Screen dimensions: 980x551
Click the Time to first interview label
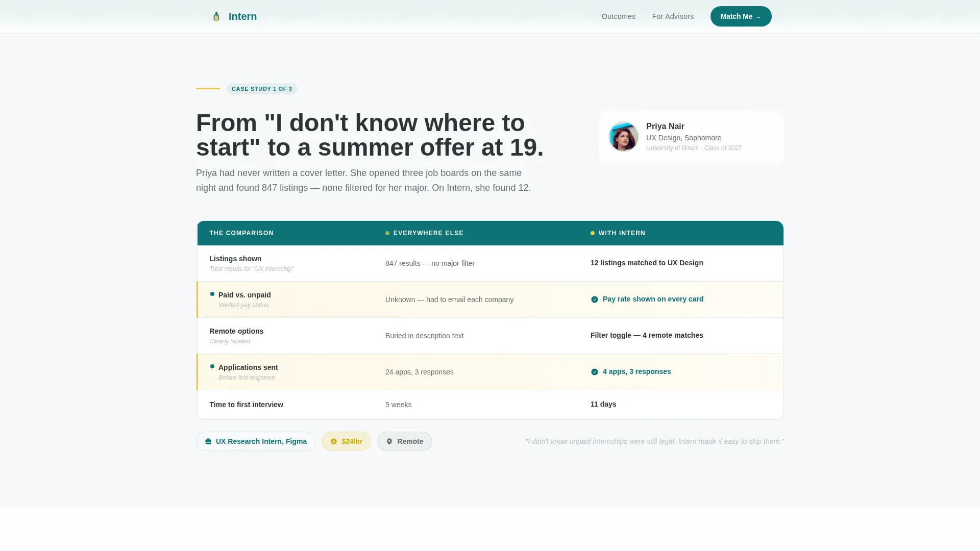[246, 405]
